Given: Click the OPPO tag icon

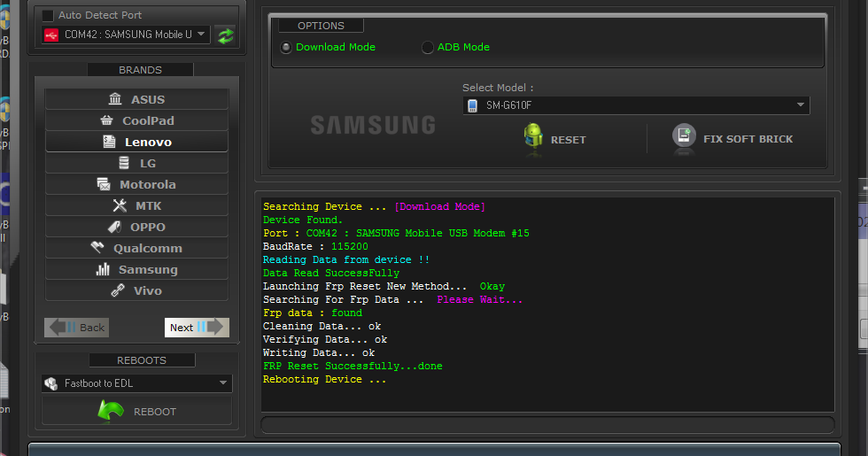Looking at the screenshot, I should 114,227.
